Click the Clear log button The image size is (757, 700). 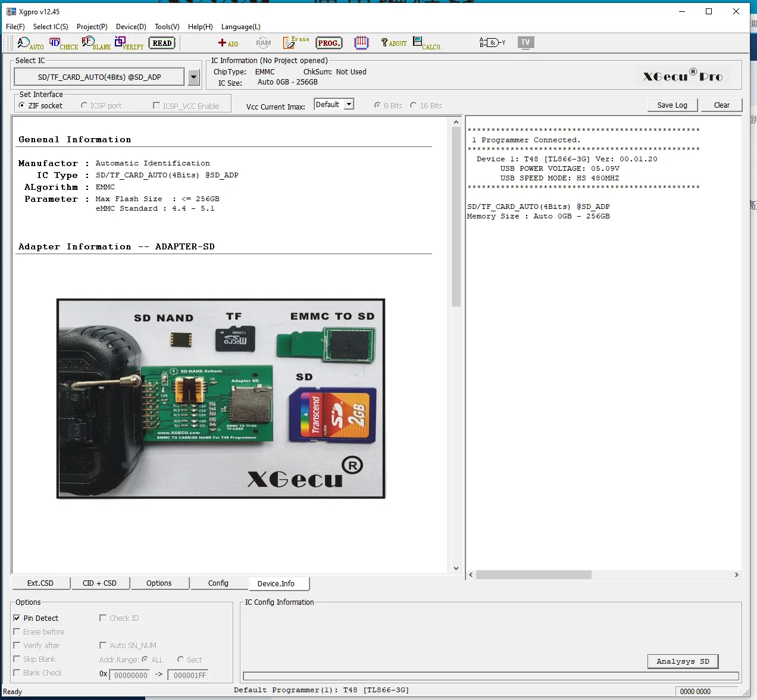pyautogui.click(x=721, y=105)
